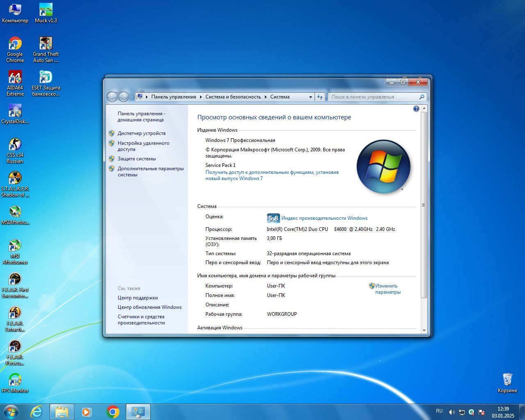Select the CSS v34 Russian desktop icon
The width and height of the screenshot is (525, 420).
tap(15, 151)
